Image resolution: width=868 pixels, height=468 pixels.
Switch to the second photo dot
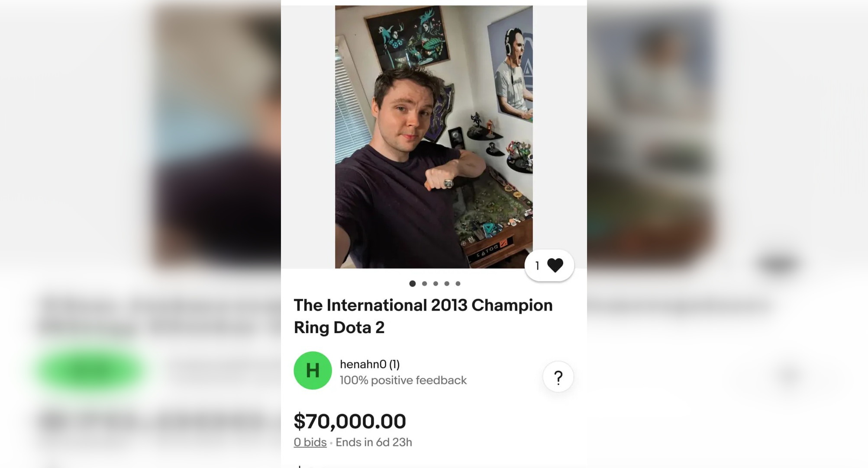pyautogui.click(x=424, y=284)
